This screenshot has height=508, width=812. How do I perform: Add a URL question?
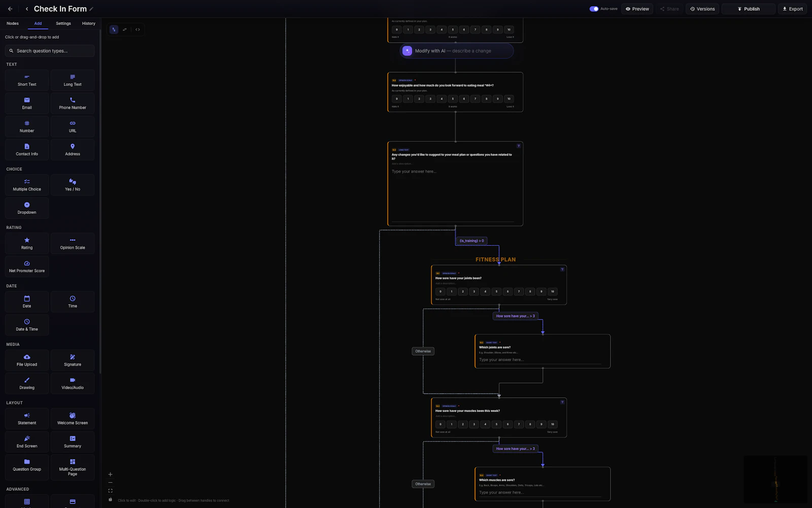[x=73, y=126]
